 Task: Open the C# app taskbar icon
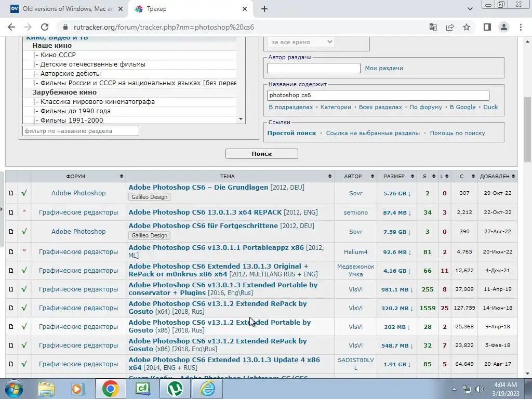point(143,389)
